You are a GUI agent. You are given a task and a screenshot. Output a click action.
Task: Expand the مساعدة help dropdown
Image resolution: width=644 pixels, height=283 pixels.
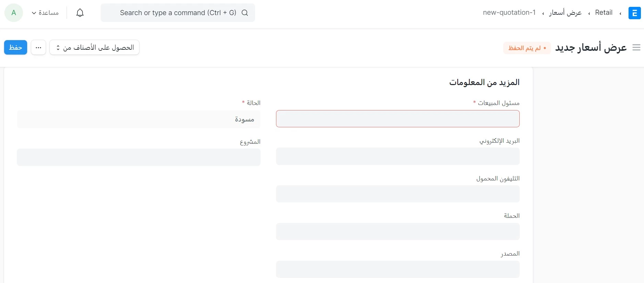45,13
